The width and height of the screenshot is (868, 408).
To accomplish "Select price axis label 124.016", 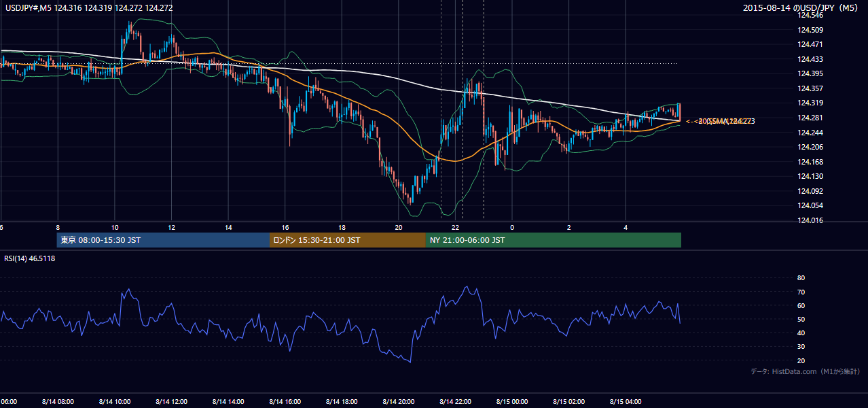I will [x=811, y=220].
